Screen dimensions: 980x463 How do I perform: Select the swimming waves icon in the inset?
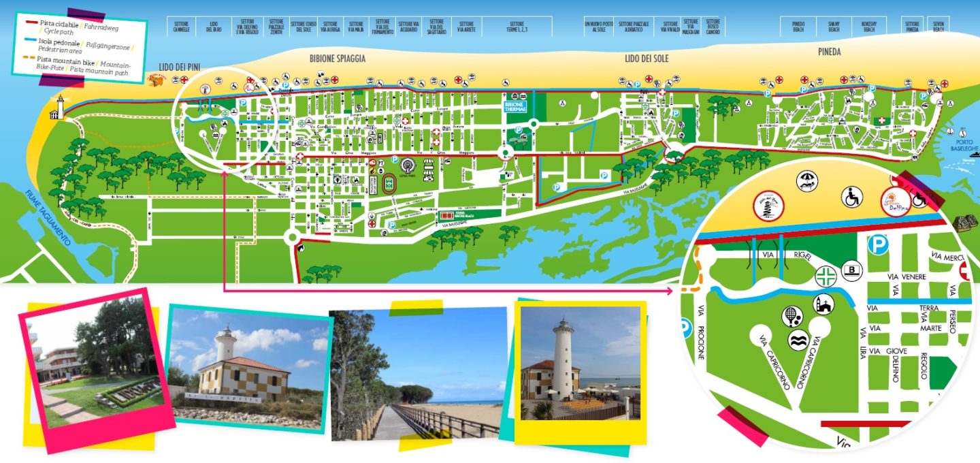pyautogui.click(x=798, y=340)
